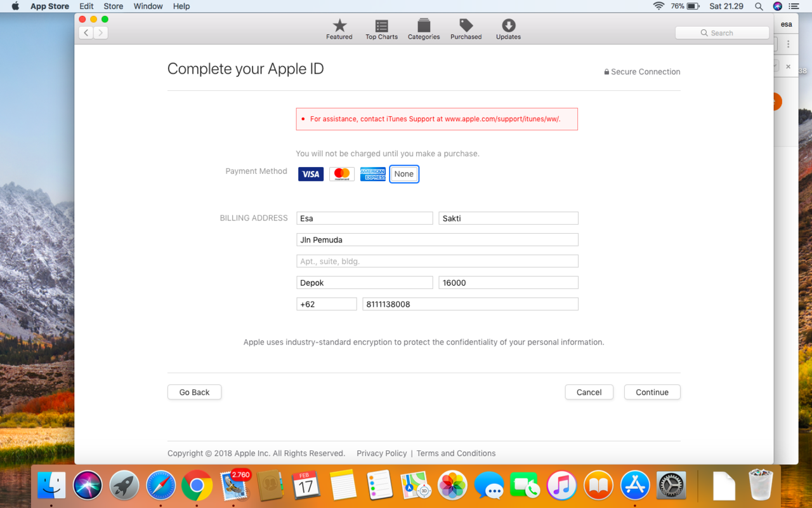
Task: Click the postal code field 16000
Action: (x=508, y=283)
